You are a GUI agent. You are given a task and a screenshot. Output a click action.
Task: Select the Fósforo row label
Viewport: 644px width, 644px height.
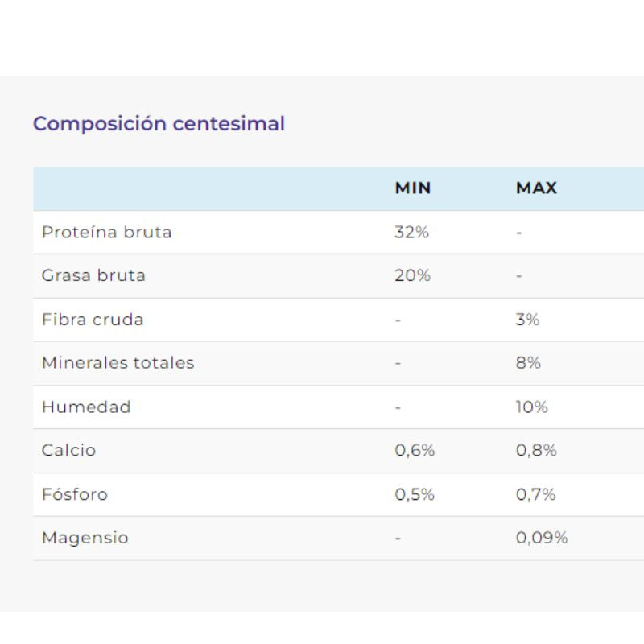click(75, 494)
